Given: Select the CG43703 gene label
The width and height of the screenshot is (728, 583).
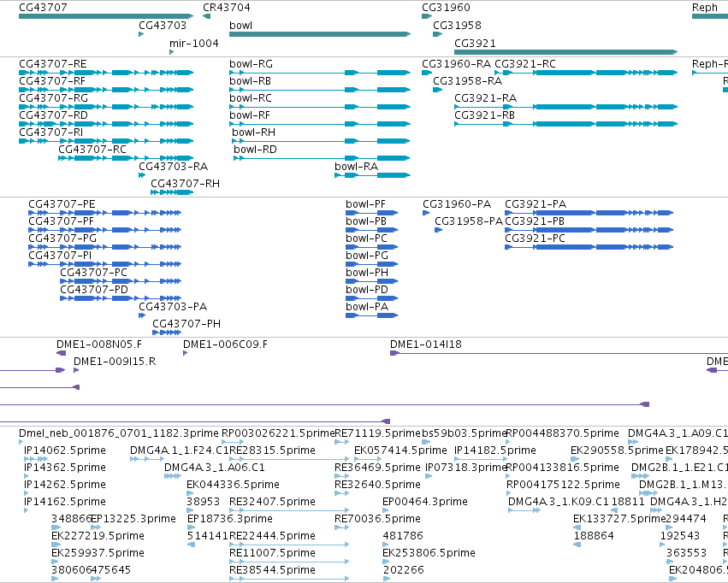Looking at the screenshot, I should coord(163,25).
